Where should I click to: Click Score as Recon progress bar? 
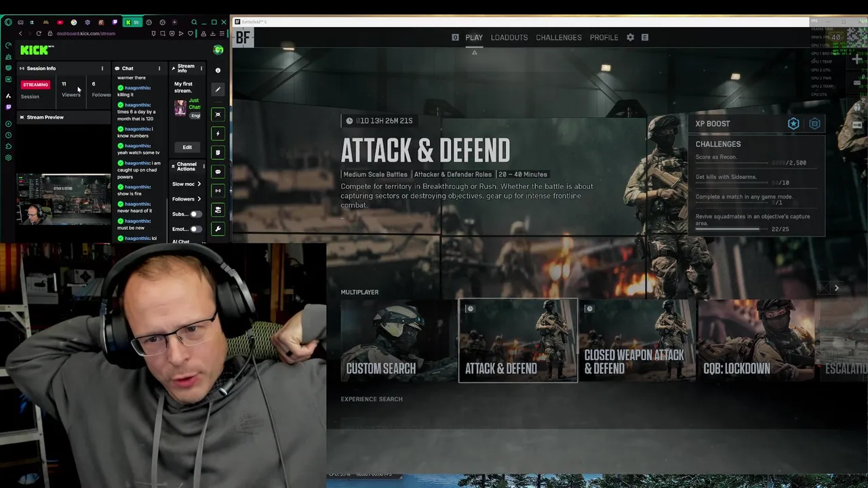click(732, 163)
